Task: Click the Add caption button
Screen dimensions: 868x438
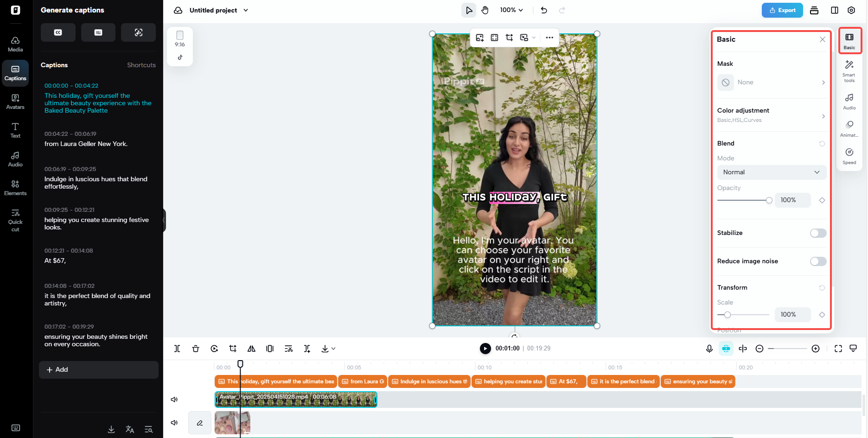Action: tap(99, 370)
